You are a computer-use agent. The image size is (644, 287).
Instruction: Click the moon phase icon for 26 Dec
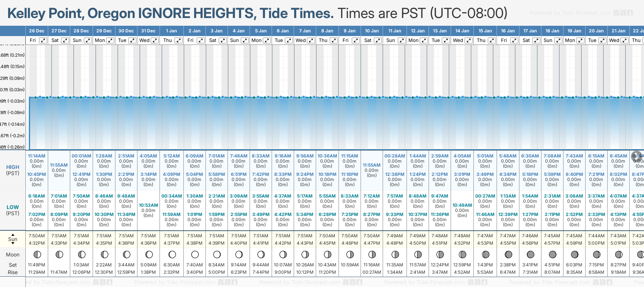pos(37,254)
